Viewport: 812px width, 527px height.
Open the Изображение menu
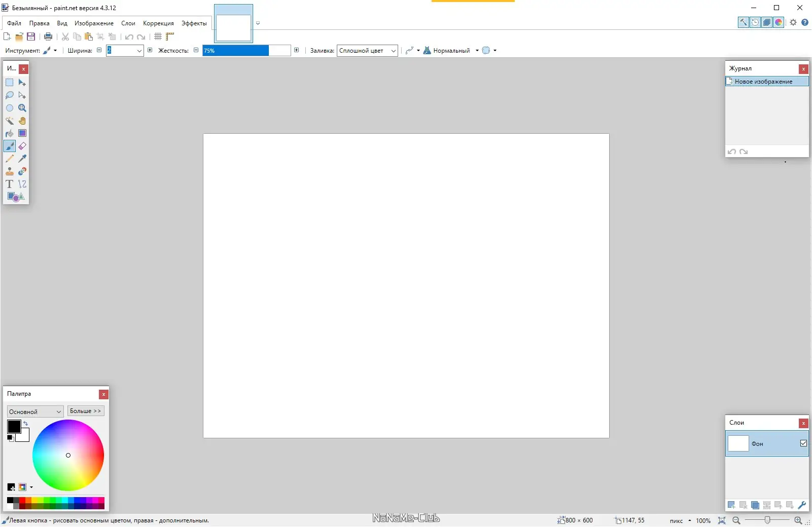click(94, 23)
